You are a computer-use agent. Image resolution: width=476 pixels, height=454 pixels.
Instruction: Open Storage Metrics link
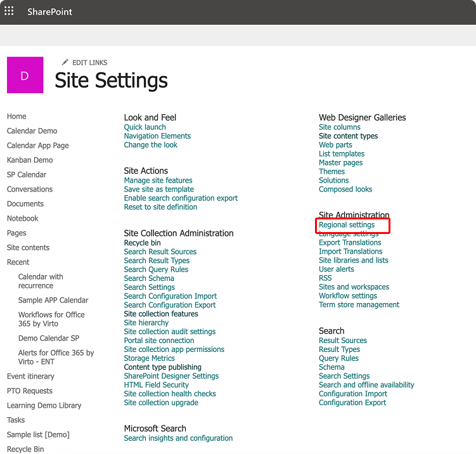coord(150,358)
